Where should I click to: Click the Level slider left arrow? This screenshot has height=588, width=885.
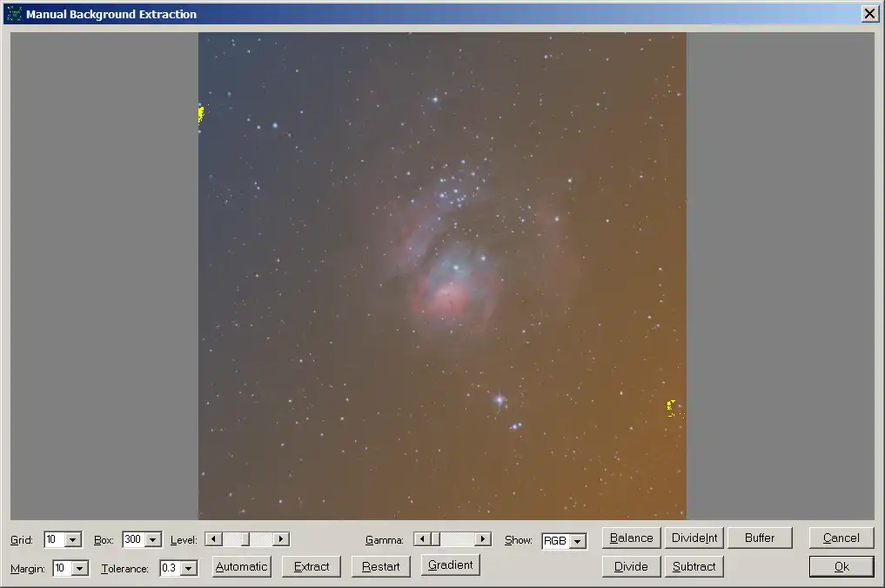(213, 539)
